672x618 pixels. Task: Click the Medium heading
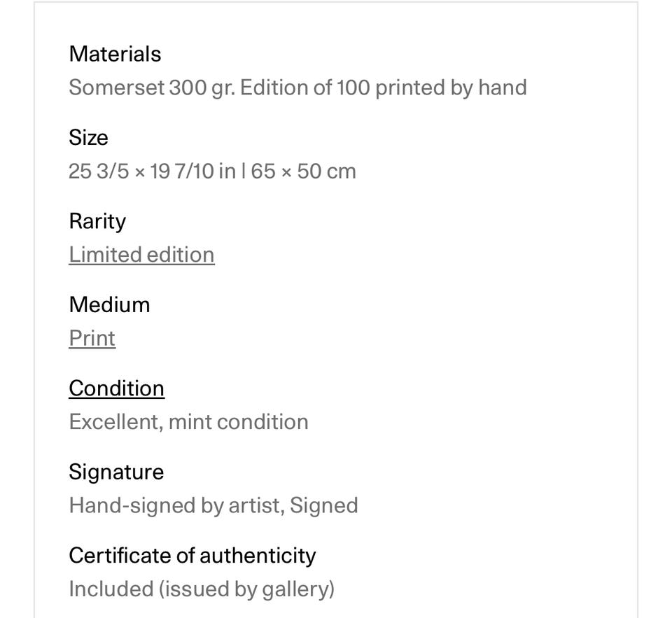click(x=109, y=305)
